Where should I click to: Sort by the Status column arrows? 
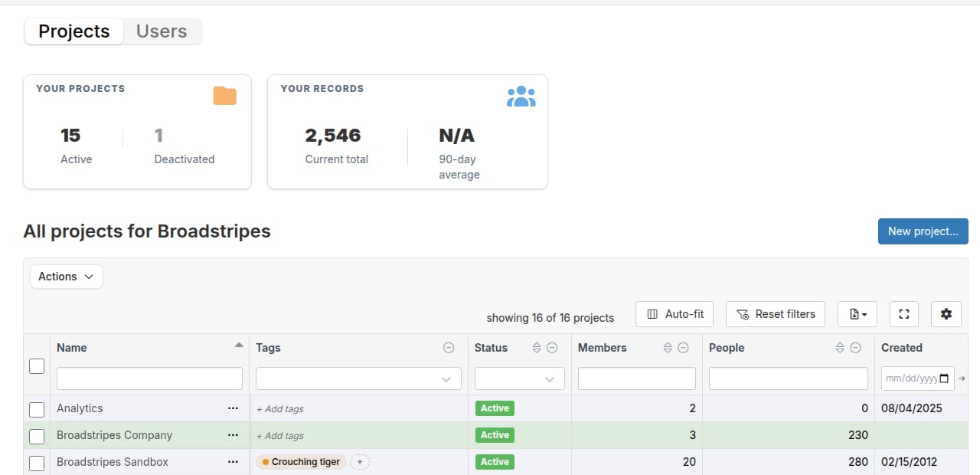pos(537,348)
